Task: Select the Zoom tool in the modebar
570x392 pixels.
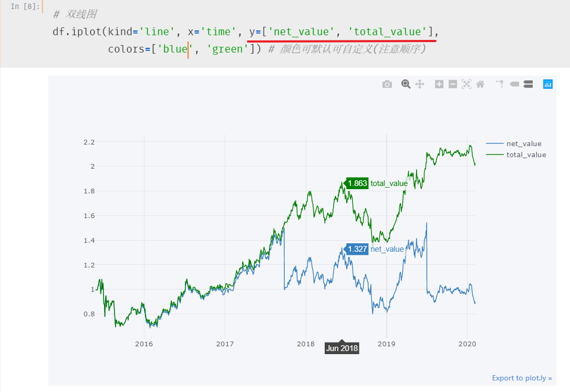Action: (406, 84)
